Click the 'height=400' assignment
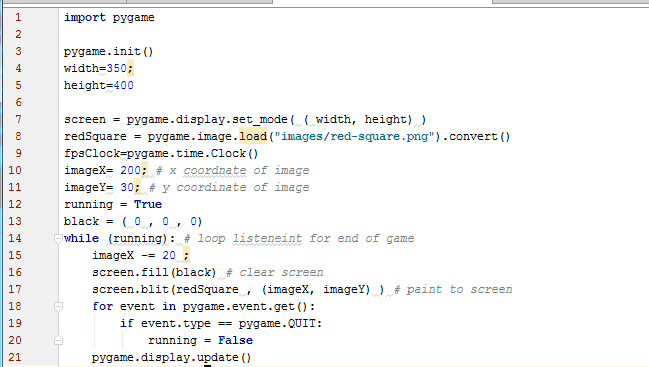Viewport: 649px width, 367px height. pyautogui.click(x=99, y=85)
